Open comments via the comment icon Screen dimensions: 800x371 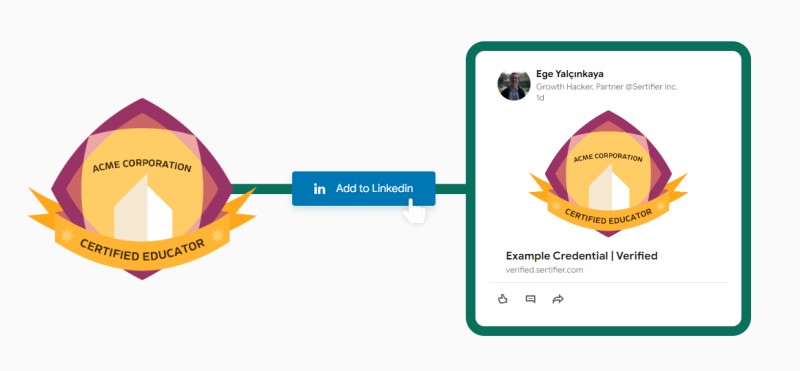pyautogui.click(x=530, y=299)
